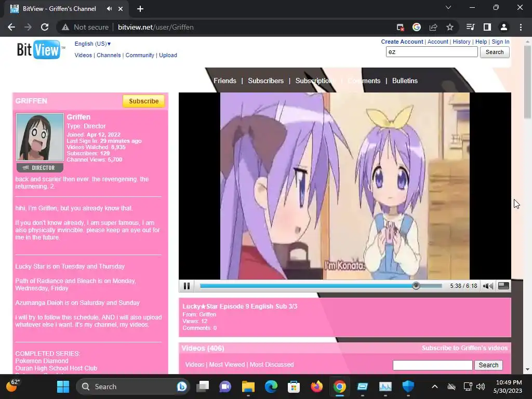
Task: Click the taskbar volume icon
Action: pyautogui.click(x=481, y=387)
